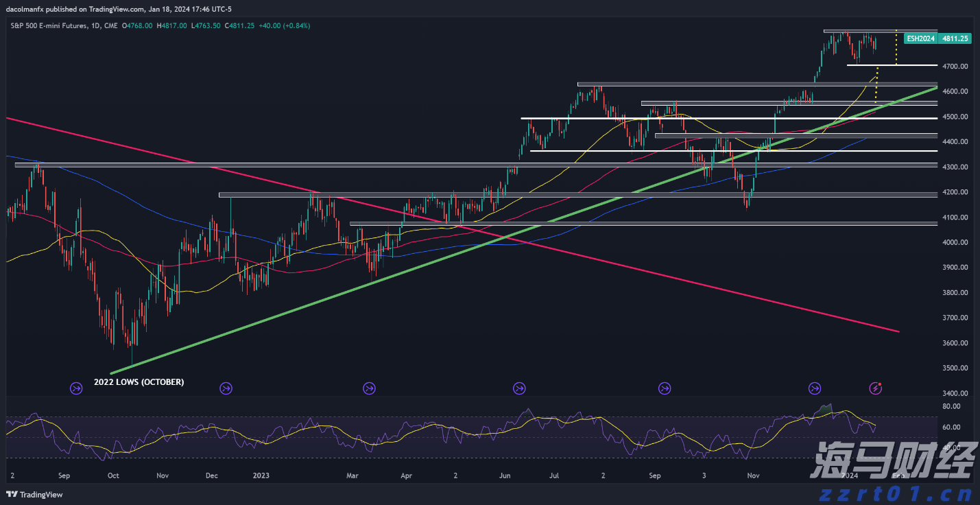Open the pink lightning event icon
The width and height of the screenshot is (980, 505).
tap(876, 388)
